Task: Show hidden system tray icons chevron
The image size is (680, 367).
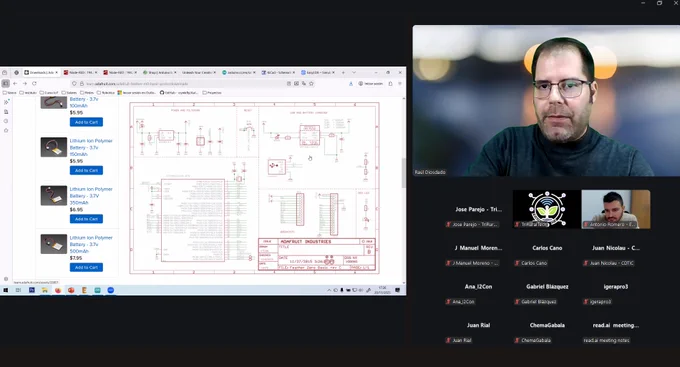Action: coord(329,290)
